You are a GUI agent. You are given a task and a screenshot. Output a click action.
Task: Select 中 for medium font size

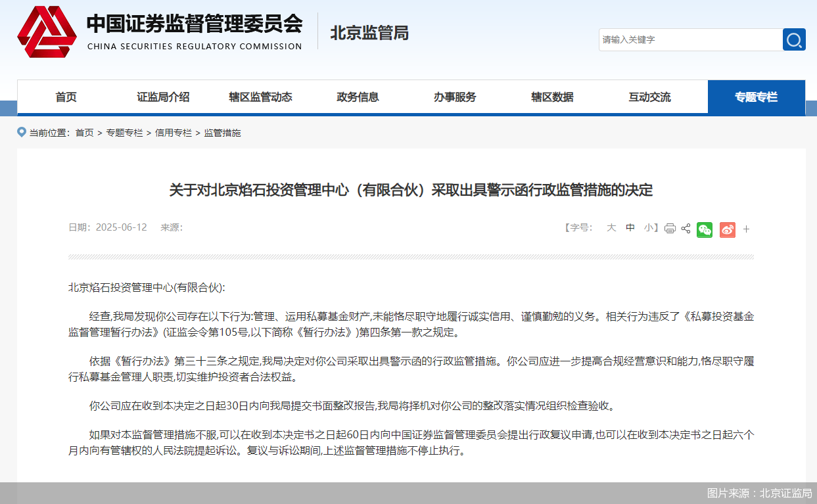[630, 227]
